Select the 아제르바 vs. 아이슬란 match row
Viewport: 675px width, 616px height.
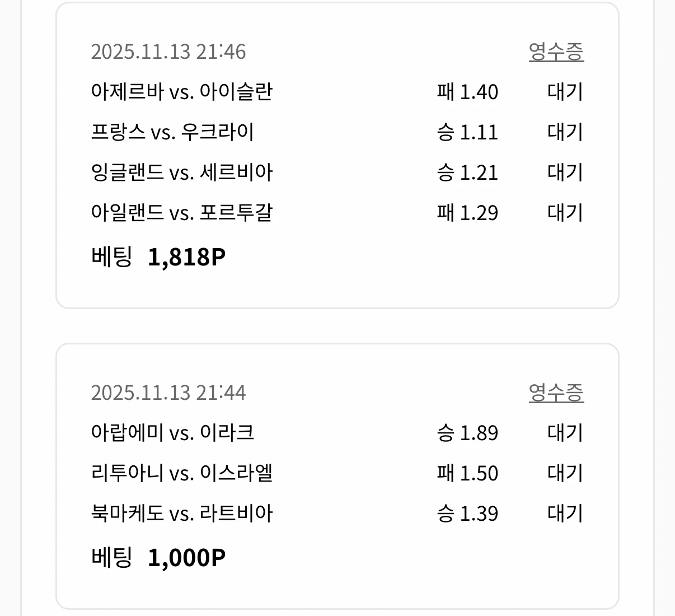coord(182,92)
